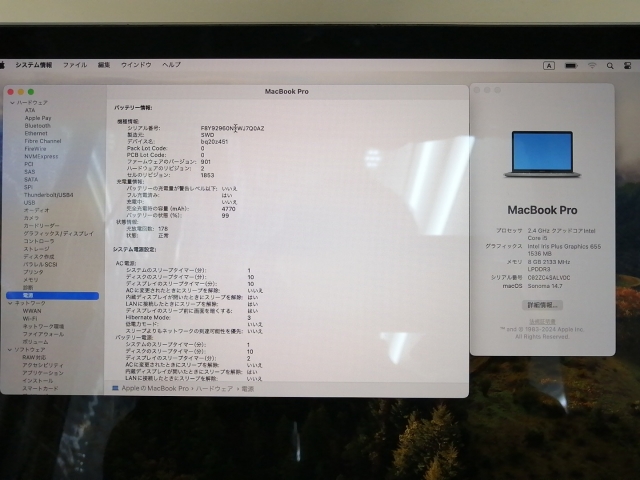The width and height of the screenshot is (640, 480).
Task: Select ATA in the hardware list
Action: point(30,110)
